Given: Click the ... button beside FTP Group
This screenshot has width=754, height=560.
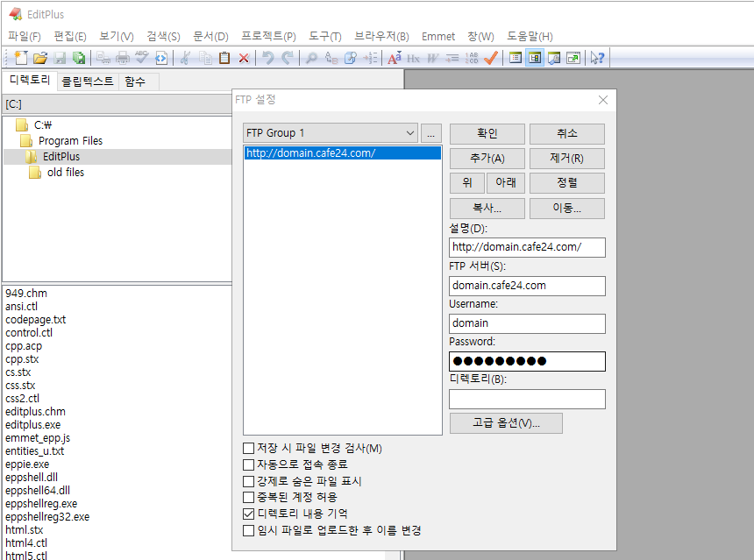Looking at the screenshot, I should point(430,133).
